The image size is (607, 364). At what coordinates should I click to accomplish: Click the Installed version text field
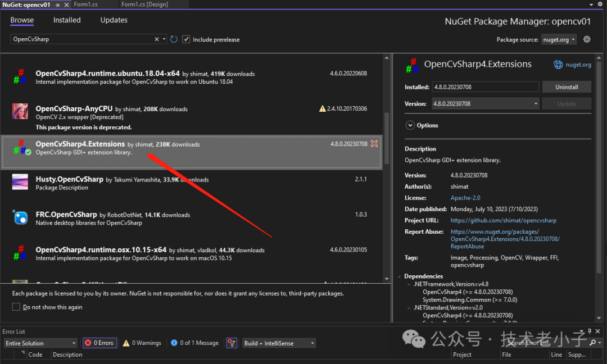[486, 87]
